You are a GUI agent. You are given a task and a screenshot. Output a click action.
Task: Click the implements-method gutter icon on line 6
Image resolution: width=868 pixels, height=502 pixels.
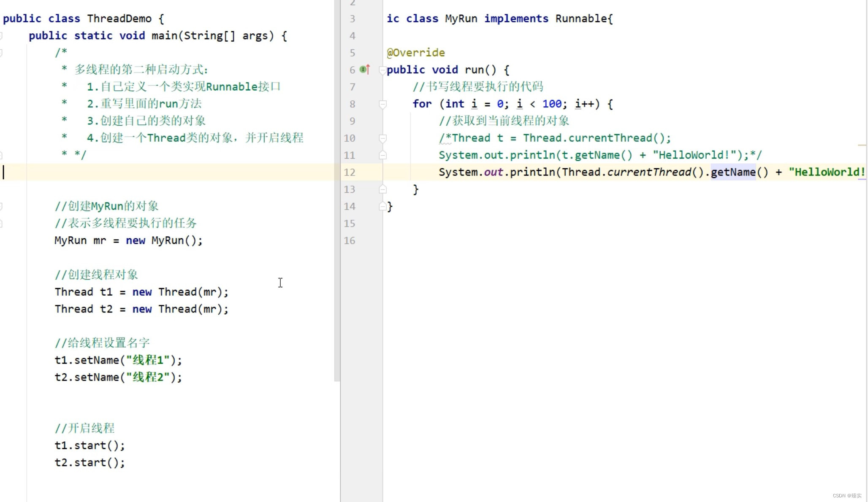(365, 69)
